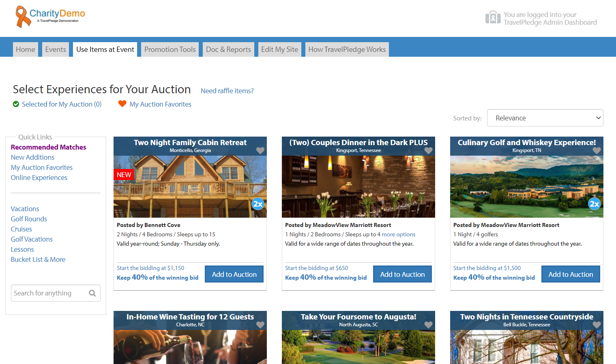Click the 2x badge on cabin retreat
Image resolution: width=616 pixels, height=364 pixels.
258,204
